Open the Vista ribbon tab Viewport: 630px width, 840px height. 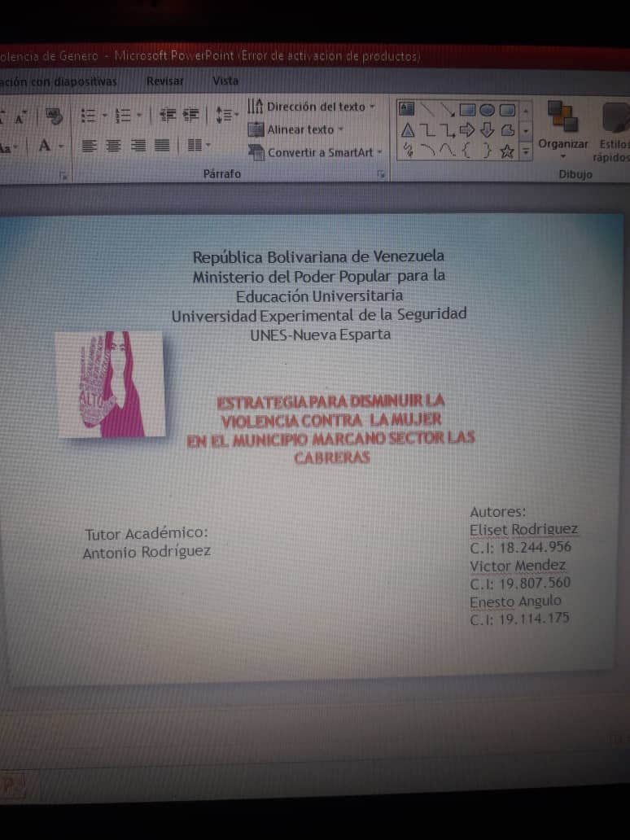[x=225, y=81]
